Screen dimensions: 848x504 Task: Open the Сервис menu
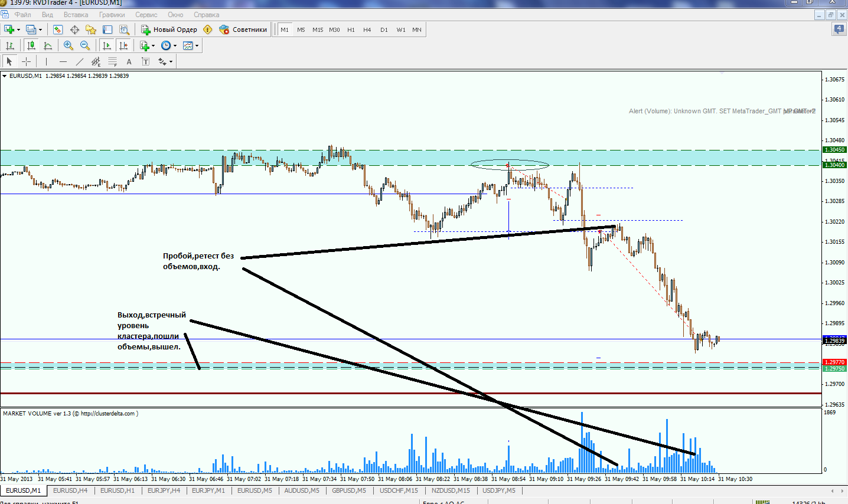146,15
